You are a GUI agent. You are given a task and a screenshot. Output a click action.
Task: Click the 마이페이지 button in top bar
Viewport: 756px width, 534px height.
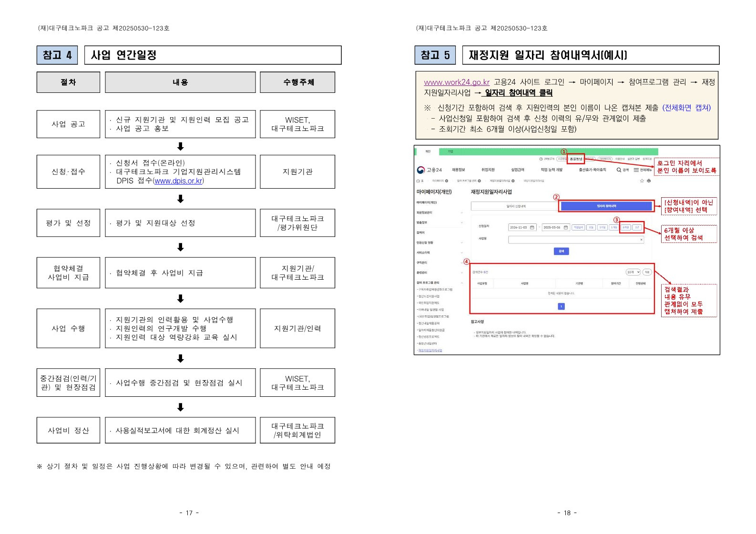605,159
